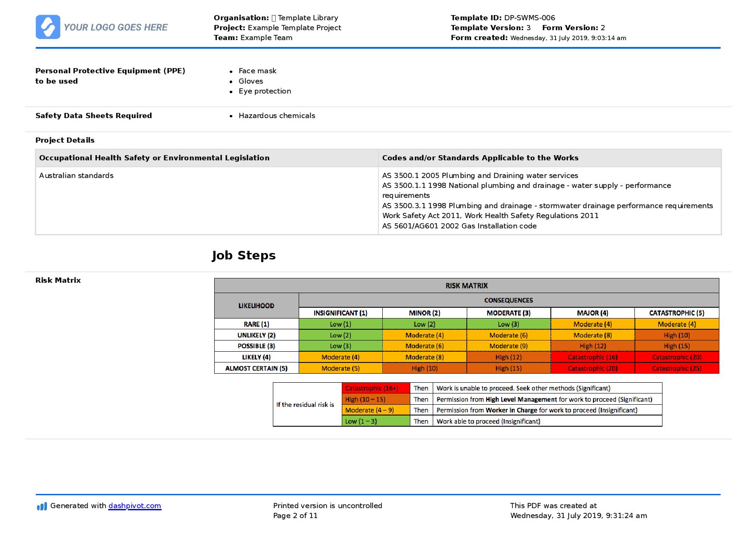
Task: Select the ALMOST CERTAIN (5) likelihood row label
Action: coord(256,368)
